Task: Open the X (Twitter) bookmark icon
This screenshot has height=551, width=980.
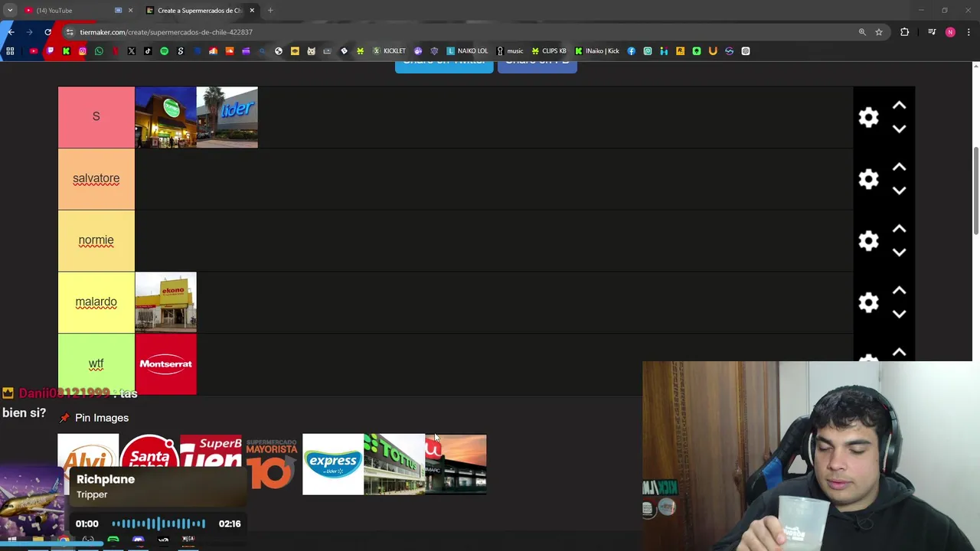Action: tap(132, 51)
